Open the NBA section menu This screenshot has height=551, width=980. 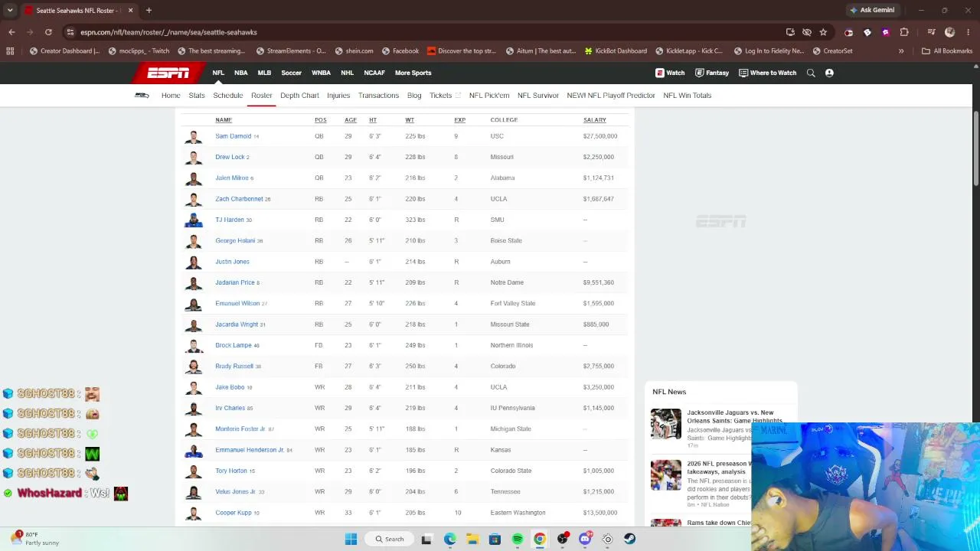(241, 73)
